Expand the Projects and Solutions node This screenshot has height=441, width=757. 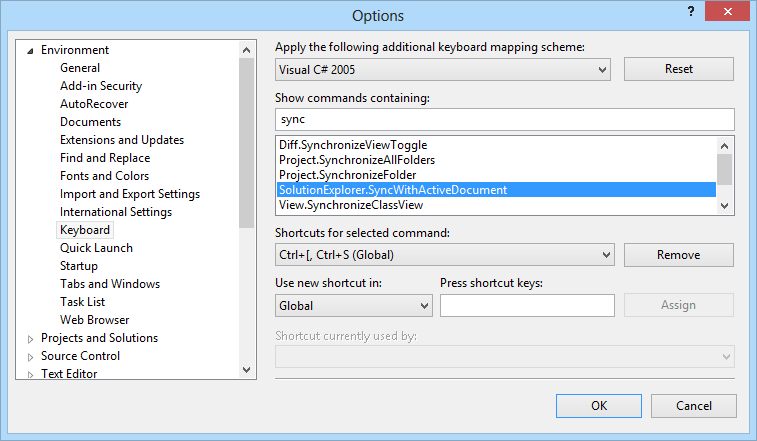(30, 339)
